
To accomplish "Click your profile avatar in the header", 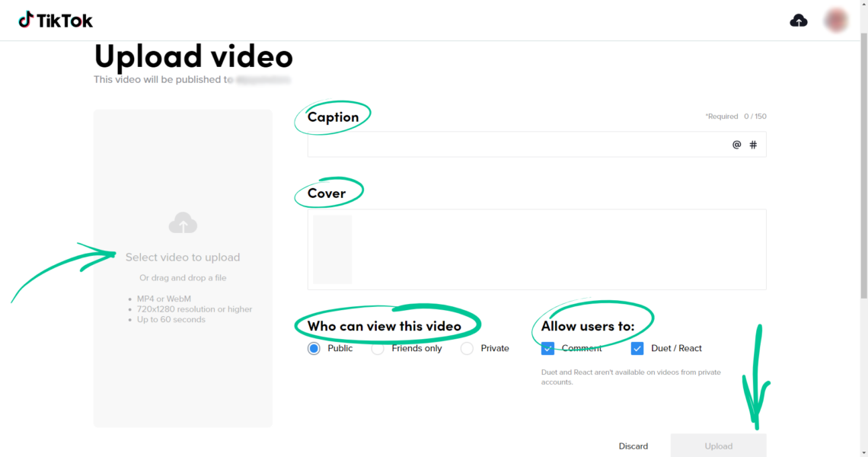I will [x=835, y=20].
